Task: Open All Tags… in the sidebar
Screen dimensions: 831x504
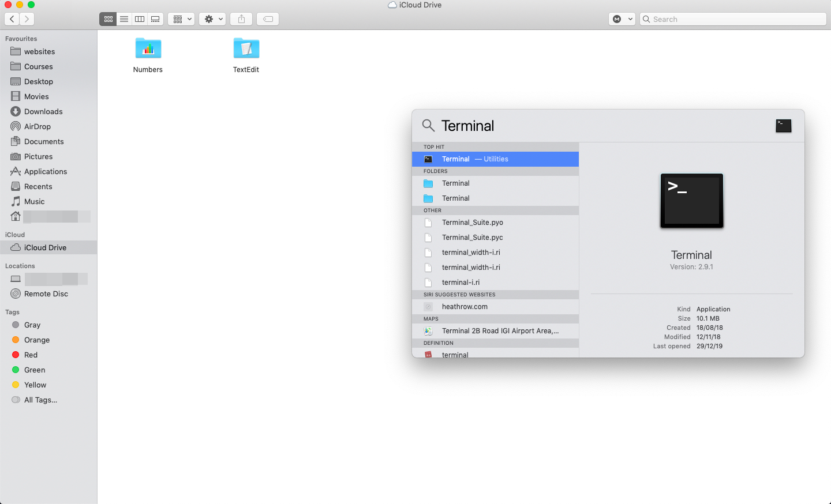Action: point(48,400)
